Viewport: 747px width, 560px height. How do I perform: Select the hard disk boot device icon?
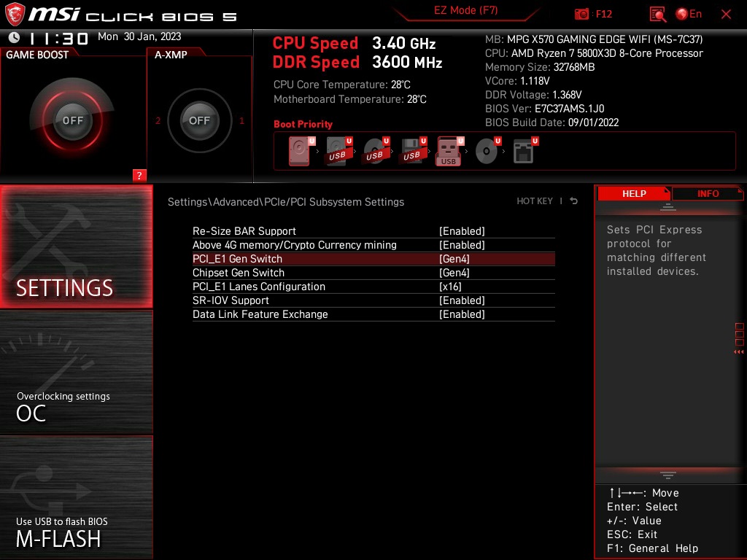(301, 152)
